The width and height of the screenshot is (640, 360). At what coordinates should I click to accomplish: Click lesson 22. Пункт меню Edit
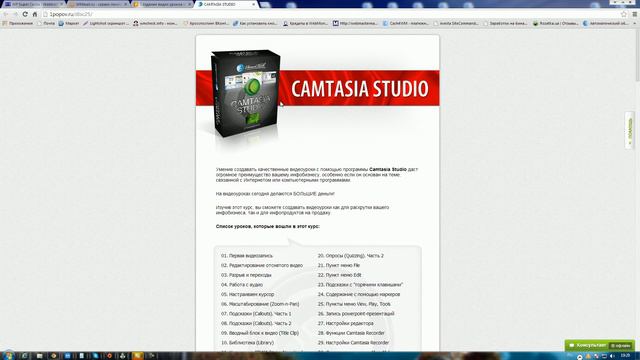(340, 275)
